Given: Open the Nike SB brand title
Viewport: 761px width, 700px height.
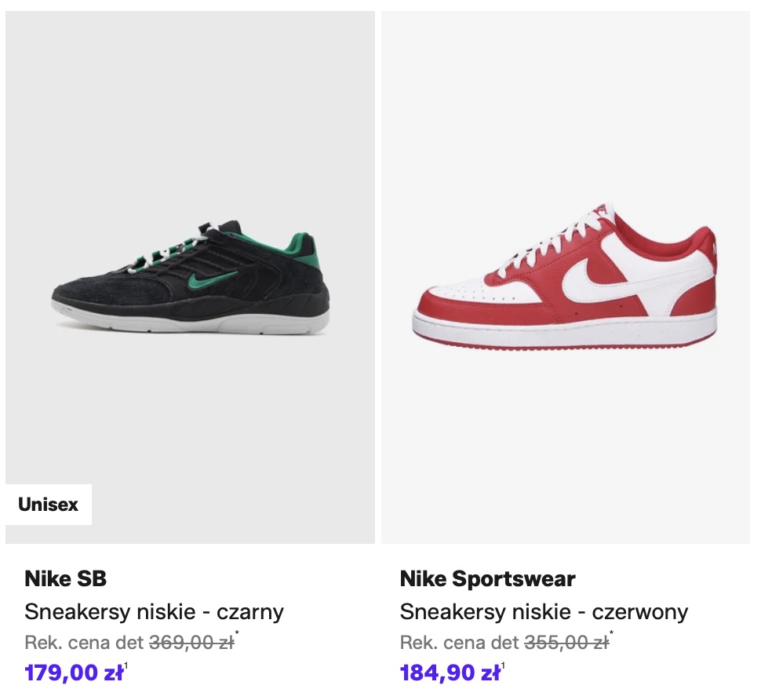Looking at the screenshot, I should coord(66,579).
